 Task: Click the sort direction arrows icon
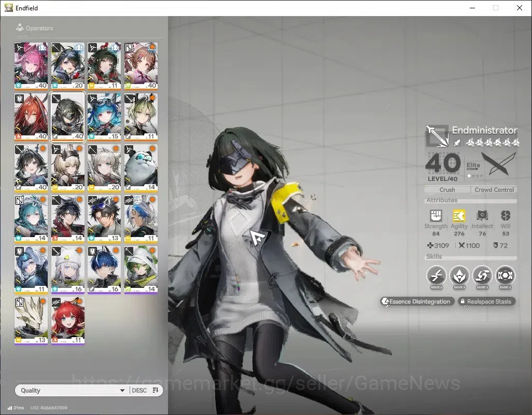point(156,390)
